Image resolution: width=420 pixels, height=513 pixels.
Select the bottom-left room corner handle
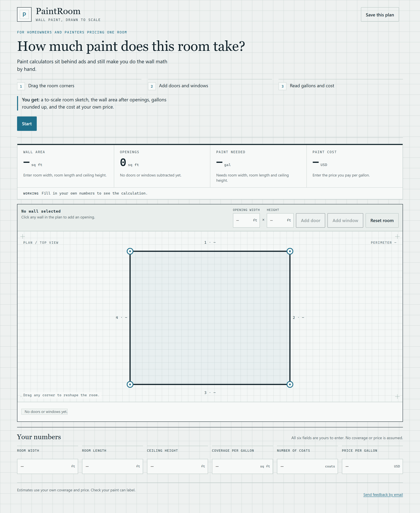tap(130, 384)
